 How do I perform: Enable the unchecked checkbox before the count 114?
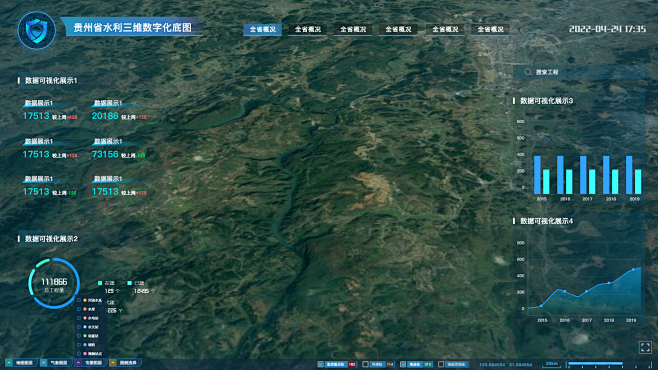(365, 365)
